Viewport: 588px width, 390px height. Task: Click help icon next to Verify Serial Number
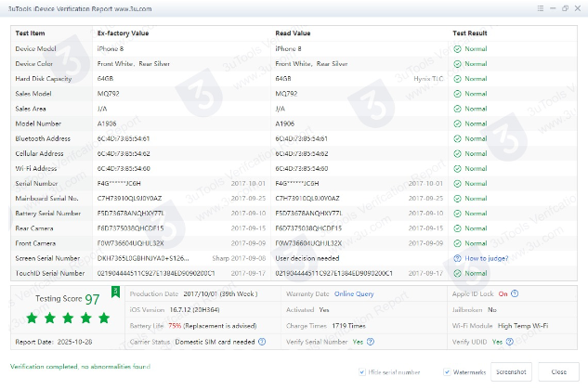click(371, 342)
